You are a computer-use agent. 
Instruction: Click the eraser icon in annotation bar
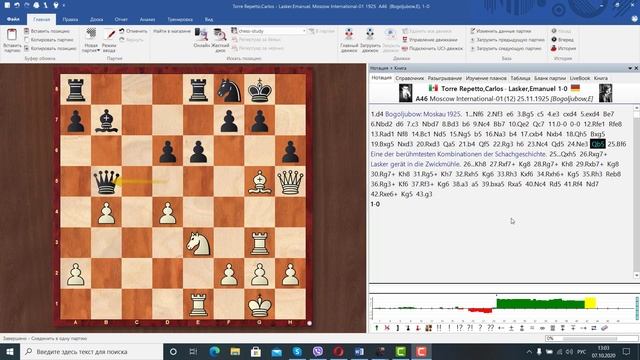click(x=604, y=328)
